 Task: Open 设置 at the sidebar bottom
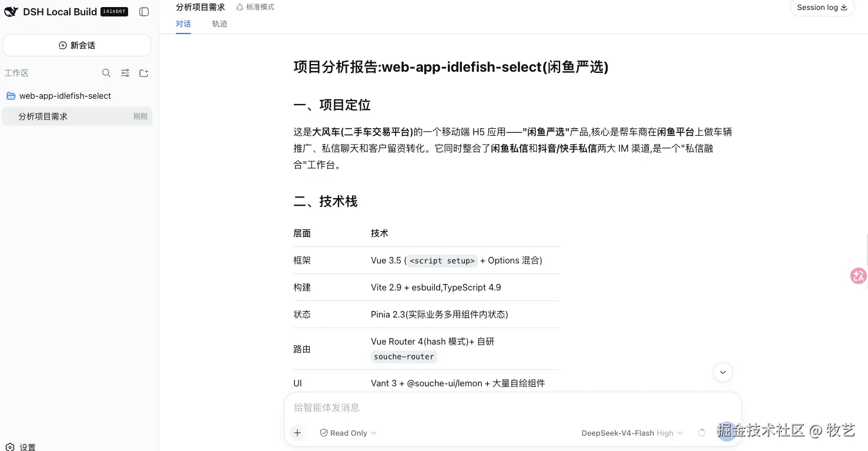21,447
